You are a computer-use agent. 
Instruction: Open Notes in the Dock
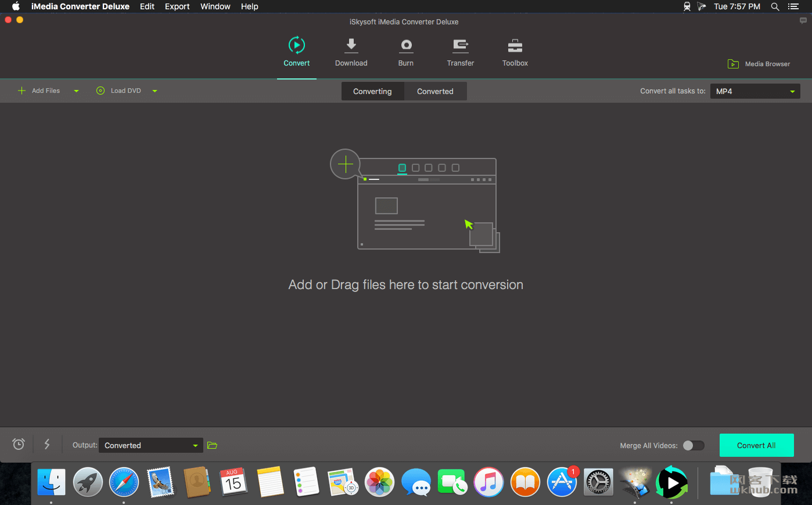(270, 482)
